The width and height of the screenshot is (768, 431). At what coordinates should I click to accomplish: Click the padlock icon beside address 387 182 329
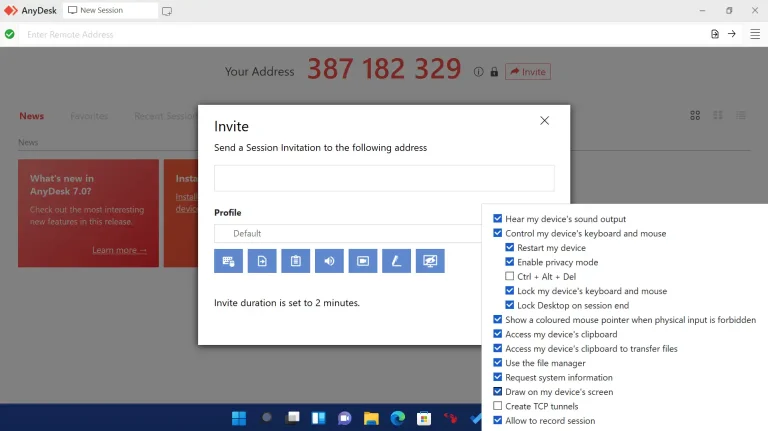(x=494, y=72)
